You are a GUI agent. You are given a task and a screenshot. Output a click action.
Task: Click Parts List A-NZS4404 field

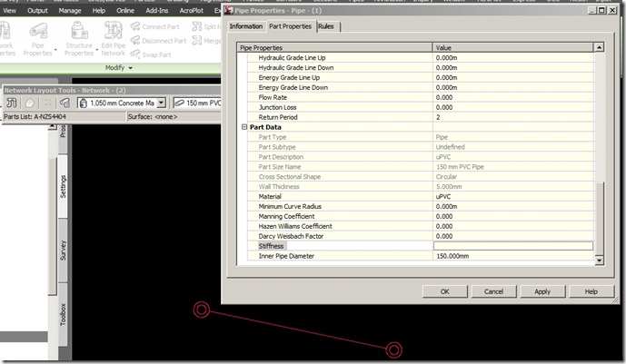point(64,116)
